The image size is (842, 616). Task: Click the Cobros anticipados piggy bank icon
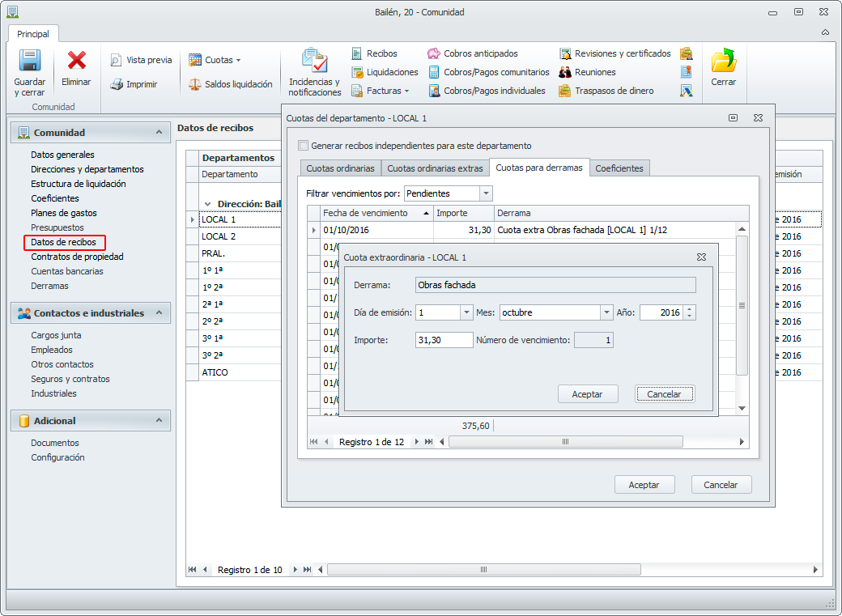[434, 53]
